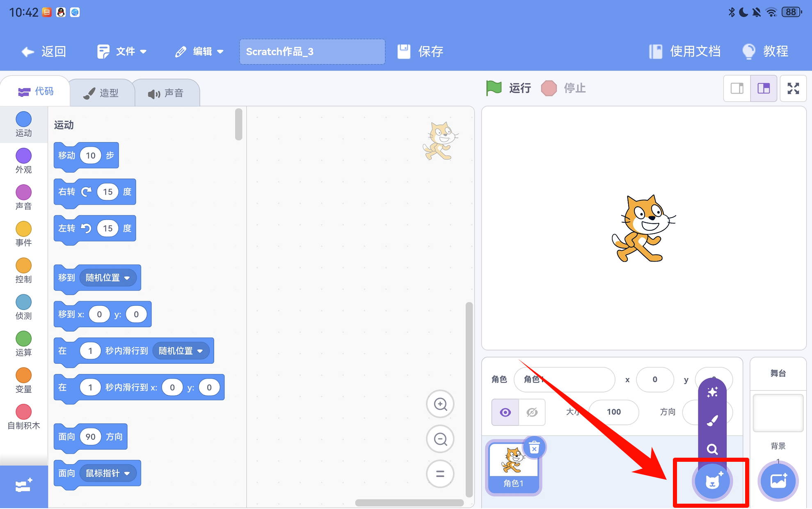Select the purple 外观 category circle
812x509 pixels.
click(23, 156)
